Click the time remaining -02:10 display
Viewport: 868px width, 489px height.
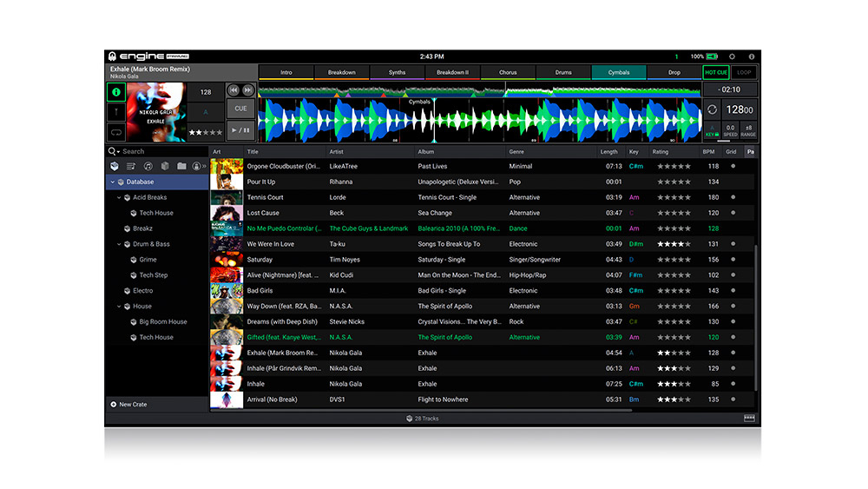tap(730, 89)
